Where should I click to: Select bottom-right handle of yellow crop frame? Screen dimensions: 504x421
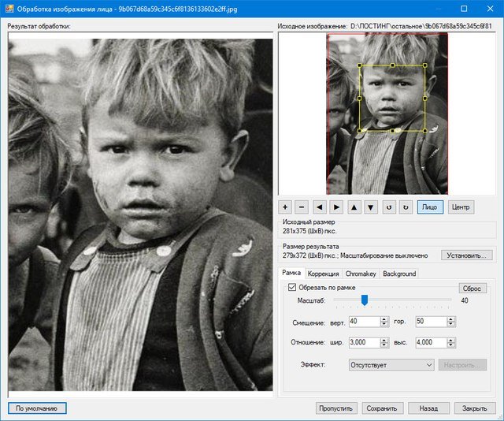(425, 131)
